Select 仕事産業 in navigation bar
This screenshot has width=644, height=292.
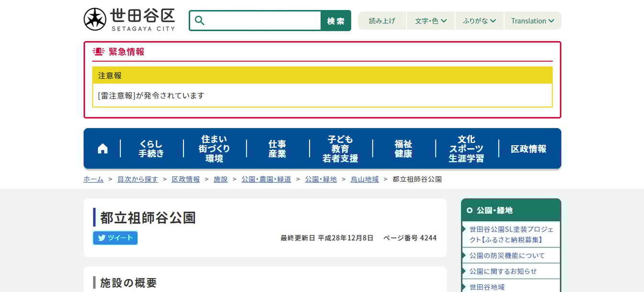tap(277, 149)
